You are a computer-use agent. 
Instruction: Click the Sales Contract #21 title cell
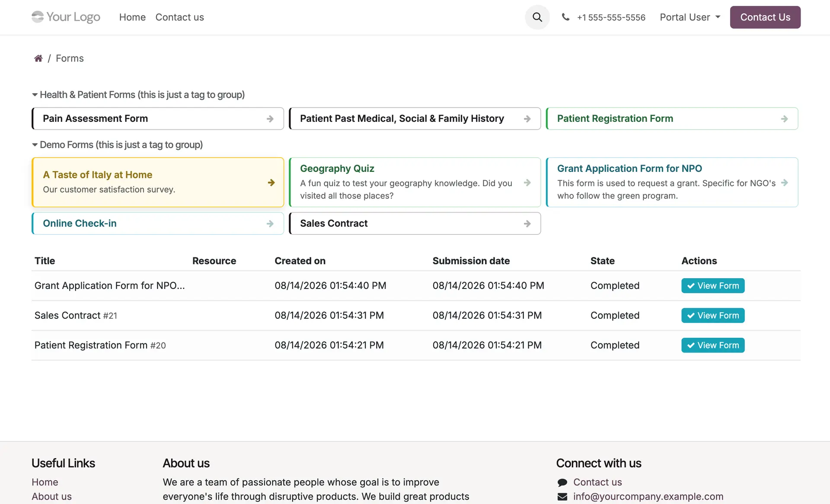tap(76, 316)
